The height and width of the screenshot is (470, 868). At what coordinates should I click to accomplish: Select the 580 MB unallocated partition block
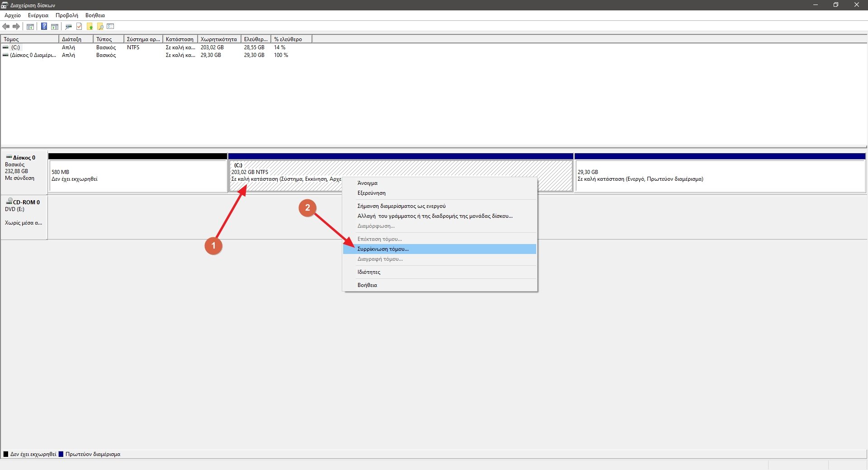[138, 176]
